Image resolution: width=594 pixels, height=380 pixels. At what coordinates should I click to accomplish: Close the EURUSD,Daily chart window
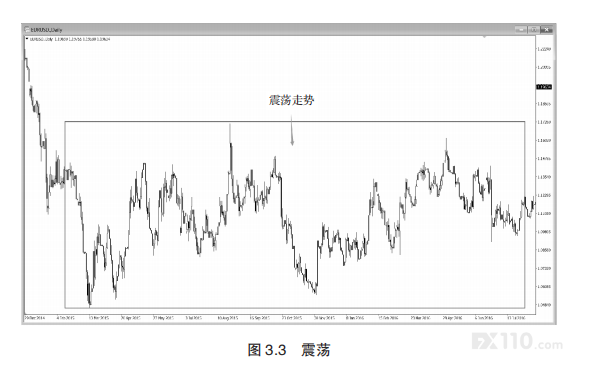(547, 29)
